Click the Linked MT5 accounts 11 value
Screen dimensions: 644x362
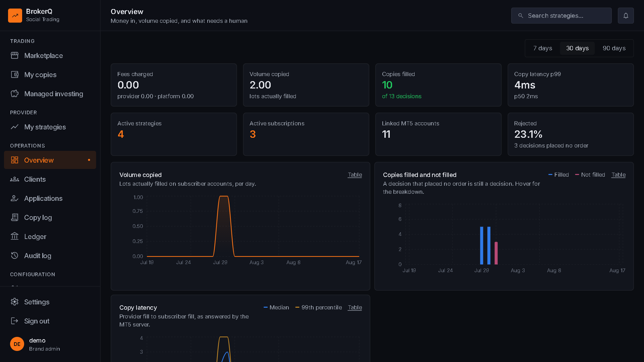click(x=386, y=134)
